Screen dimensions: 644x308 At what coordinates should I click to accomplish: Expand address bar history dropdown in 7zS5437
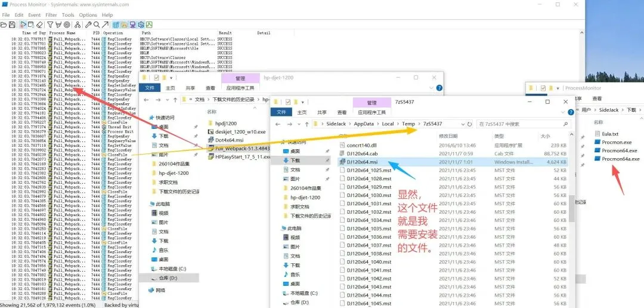click(x=463, y=124)
